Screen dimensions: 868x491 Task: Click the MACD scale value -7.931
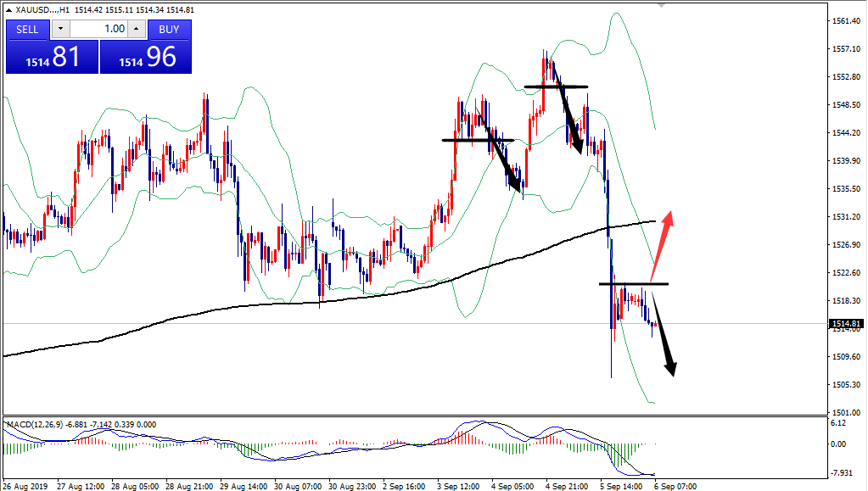click(x=842, y=472)
